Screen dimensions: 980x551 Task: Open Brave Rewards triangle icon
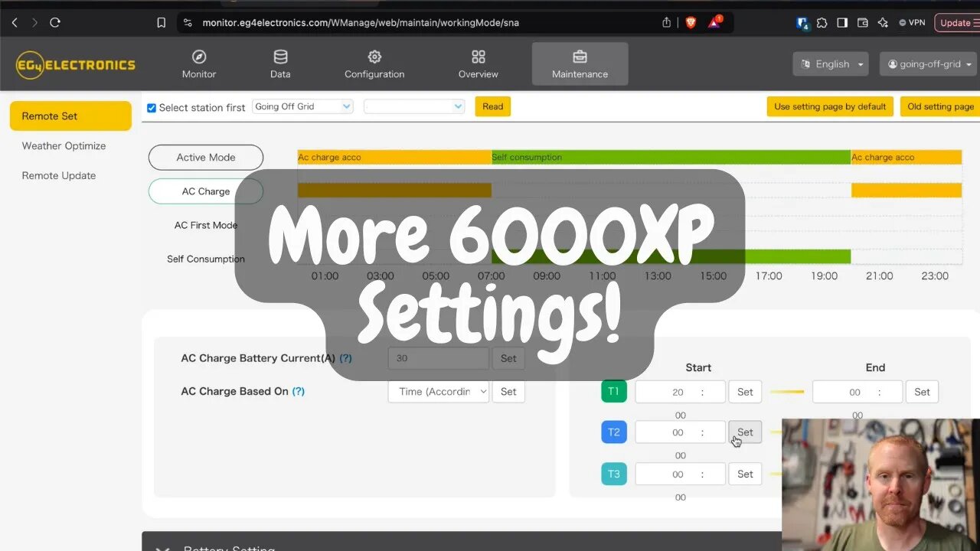(714, 23)
